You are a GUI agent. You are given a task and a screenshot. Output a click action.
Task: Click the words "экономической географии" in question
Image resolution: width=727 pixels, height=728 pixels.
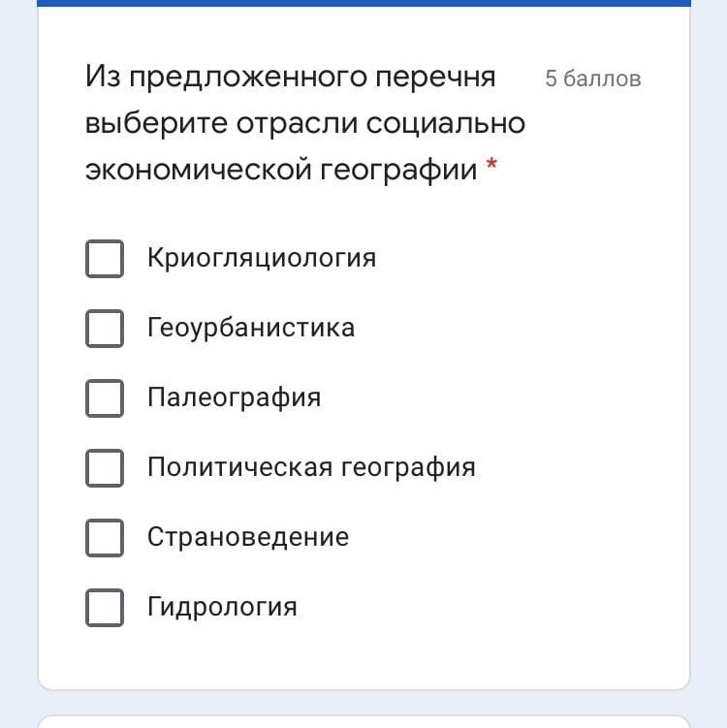(x=281, y=171)
